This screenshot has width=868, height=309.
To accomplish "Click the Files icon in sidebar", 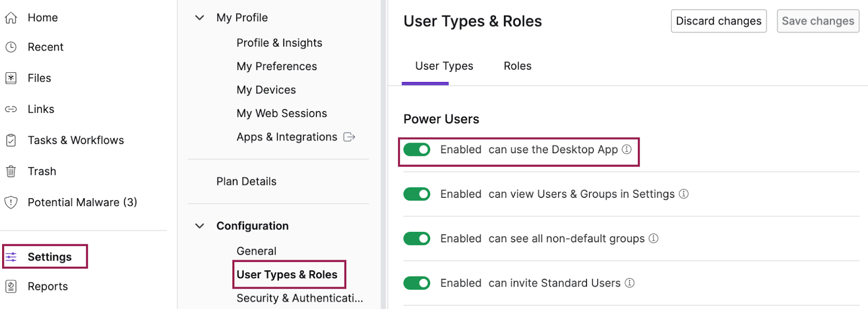I will click(x=11, y=78).
